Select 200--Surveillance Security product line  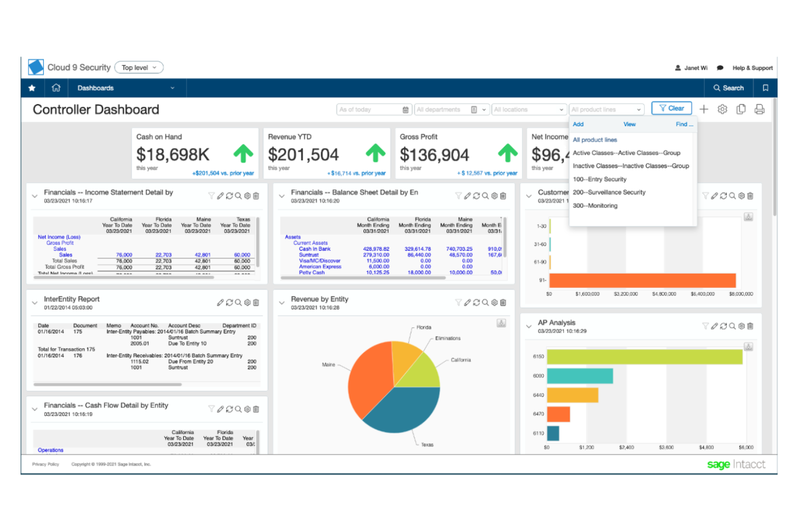click(609, 192)
